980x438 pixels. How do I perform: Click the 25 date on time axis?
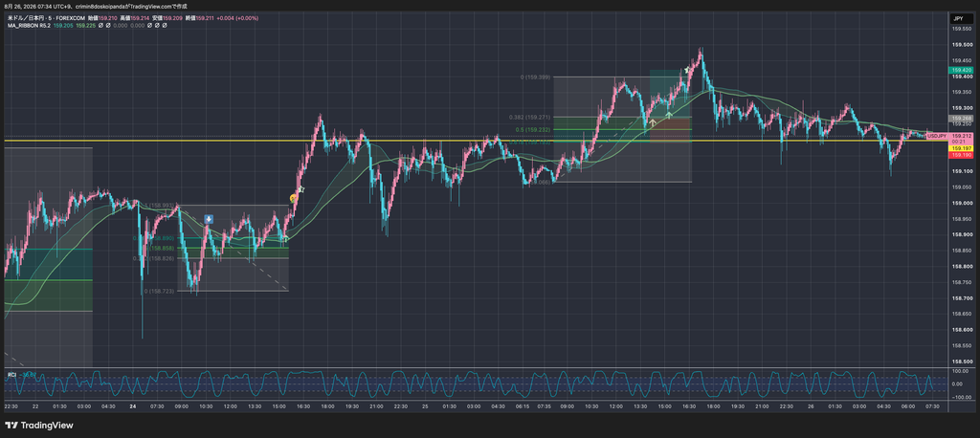coord(425,406)
